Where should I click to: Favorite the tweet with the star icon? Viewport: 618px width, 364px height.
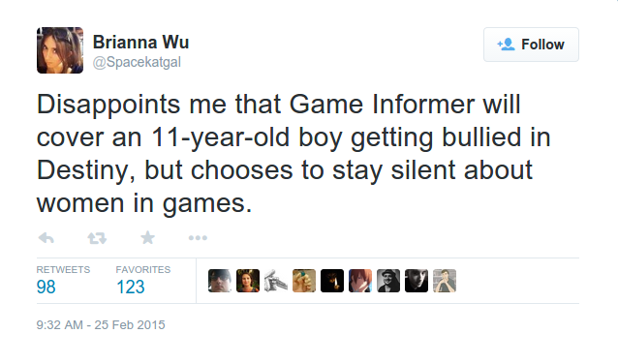tap(148, 237)
